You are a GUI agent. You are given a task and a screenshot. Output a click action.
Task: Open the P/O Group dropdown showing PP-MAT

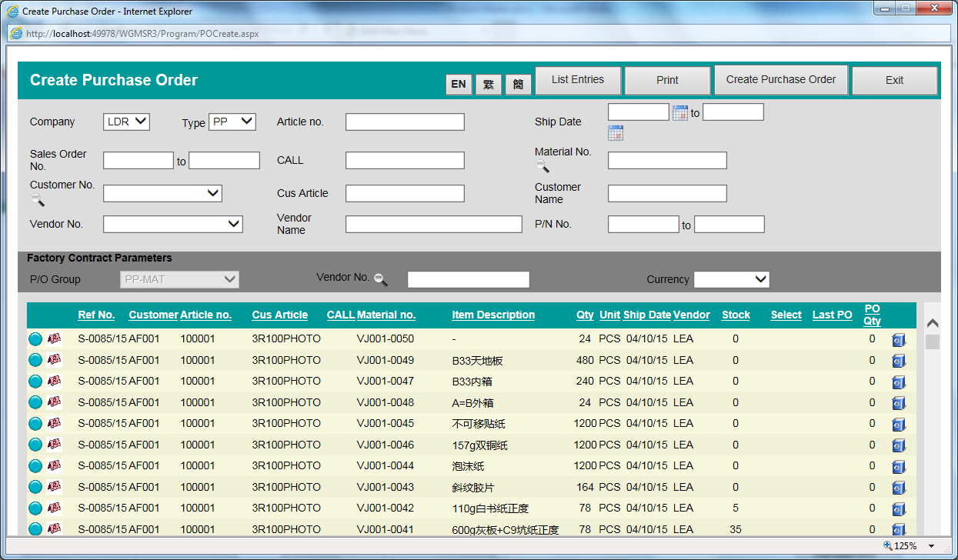coord(179,279)
